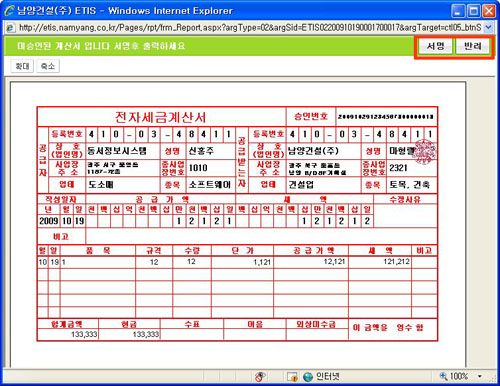500x386 pixels.
Task: Click the red seal stamp image
Action: (424, 152)
